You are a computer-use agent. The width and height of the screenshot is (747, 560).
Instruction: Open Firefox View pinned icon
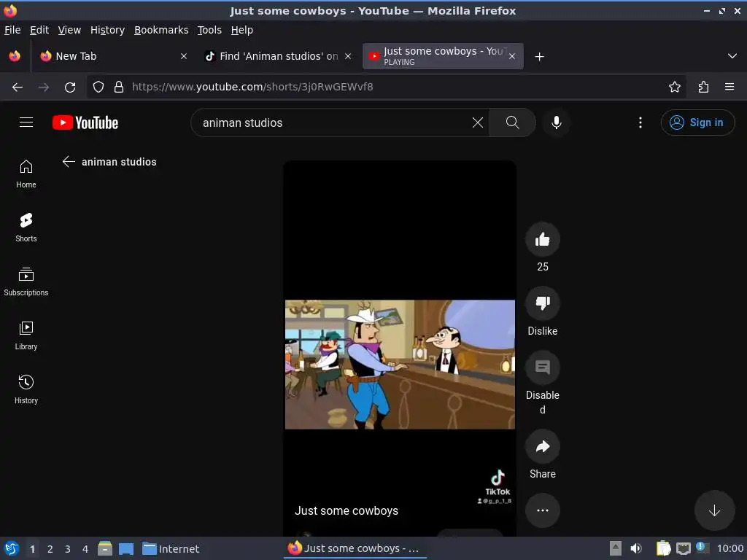pyautogui.click(x=15, y=56)
